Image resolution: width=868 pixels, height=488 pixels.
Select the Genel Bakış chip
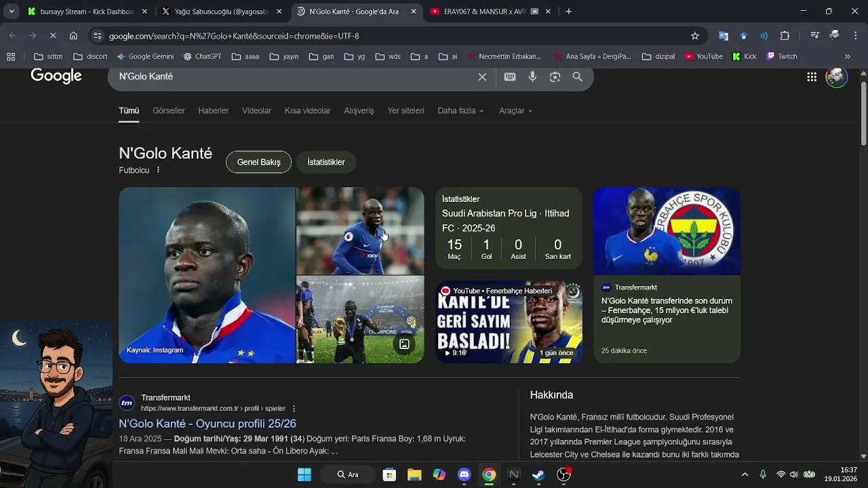[x=258, y=162]
